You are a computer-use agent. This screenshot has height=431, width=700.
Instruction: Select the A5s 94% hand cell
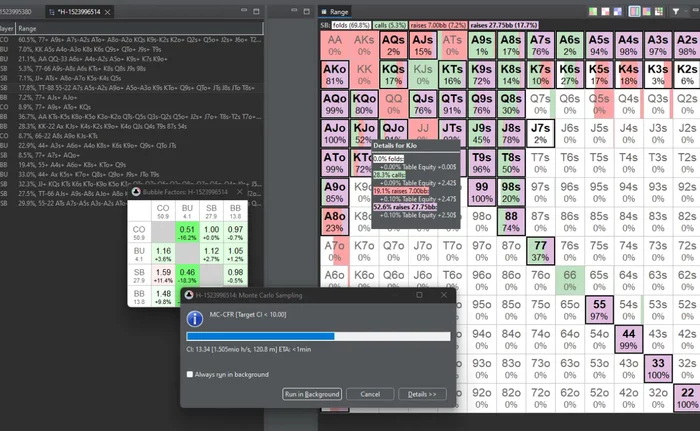(599, 46)
